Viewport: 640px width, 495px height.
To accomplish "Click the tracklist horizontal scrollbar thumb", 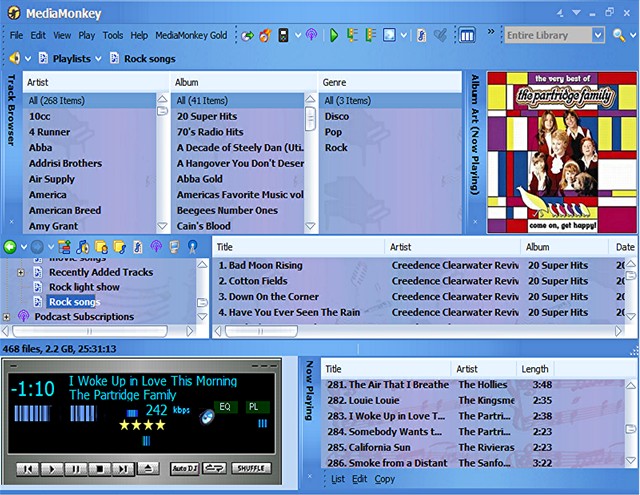I will [261, 331].
